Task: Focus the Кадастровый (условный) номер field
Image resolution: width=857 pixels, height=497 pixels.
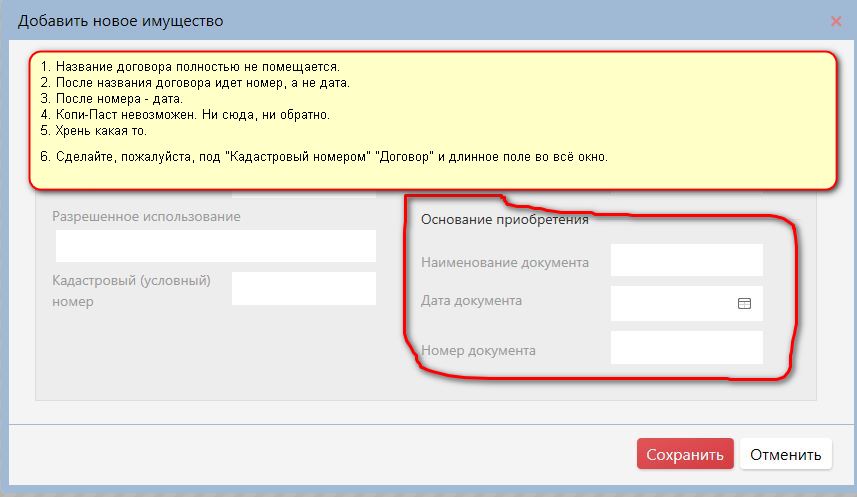Action: [303, 288]
